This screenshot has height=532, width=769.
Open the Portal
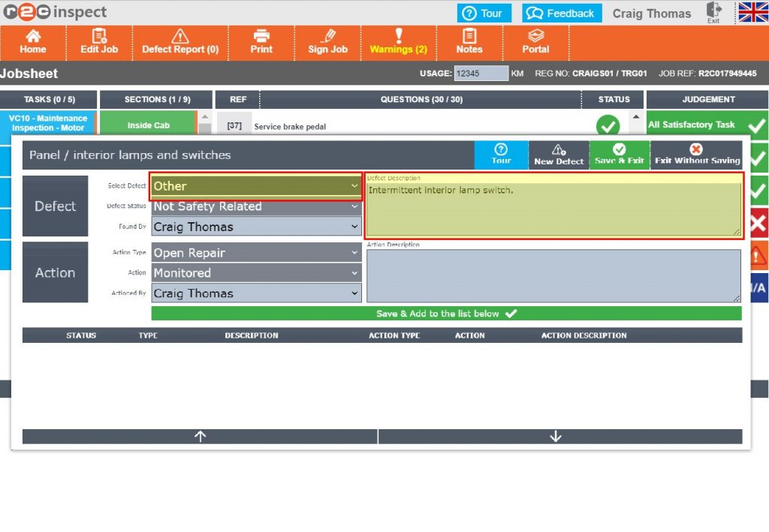[x=535, y=43]
